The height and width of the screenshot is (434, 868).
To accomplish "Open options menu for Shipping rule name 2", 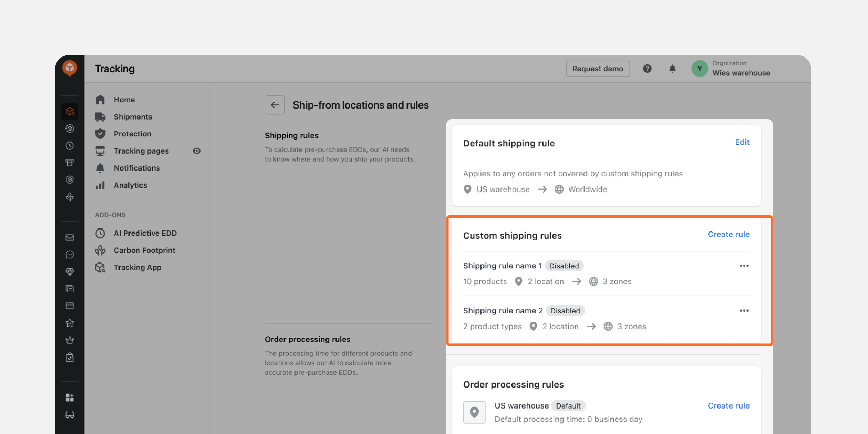I will [x=744, y=310].
